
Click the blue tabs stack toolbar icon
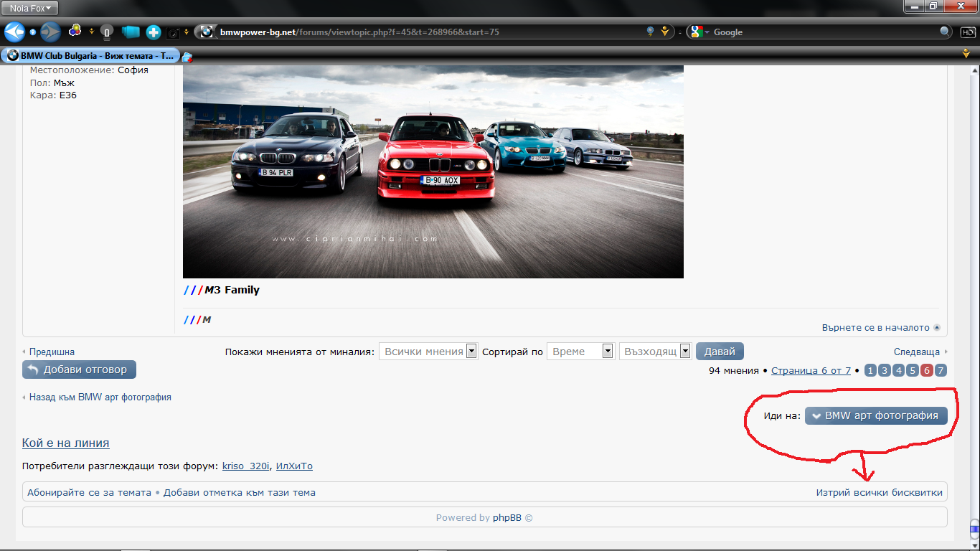tap(130, 32)
